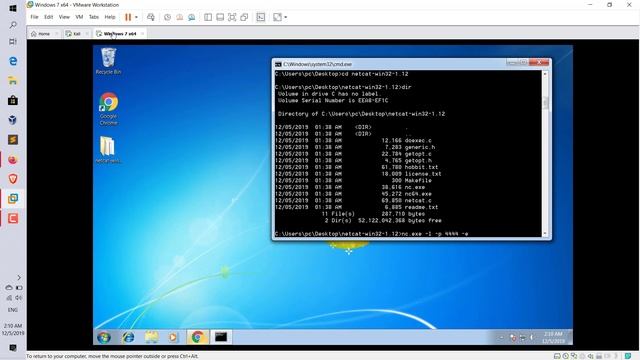
Task: Click the cmd window scrollbar thumb
Action: (545, 103)
